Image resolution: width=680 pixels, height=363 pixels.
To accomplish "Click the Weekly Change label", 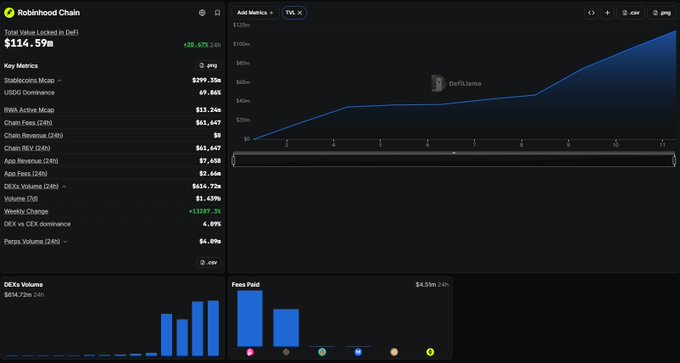I will coord(26,211).
